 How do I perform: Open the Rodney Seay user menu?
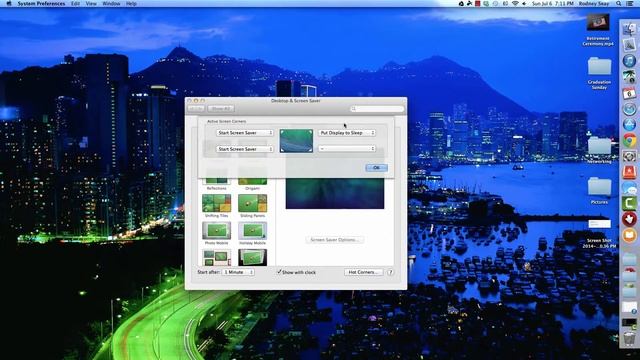[594, 4]
